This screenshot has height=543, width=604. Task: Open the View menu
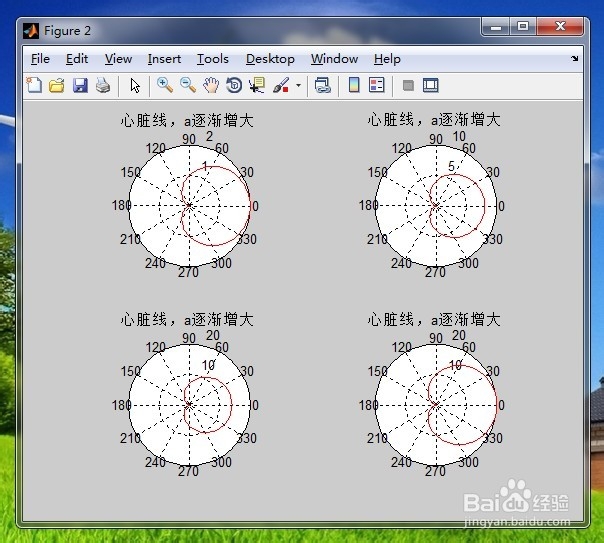tap(118, 59)
